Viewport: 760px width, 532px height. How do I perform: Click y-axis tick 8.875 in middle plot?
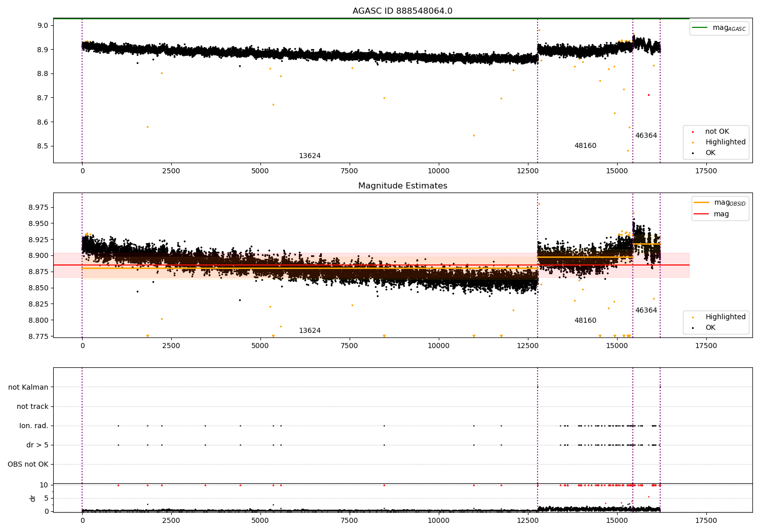40,272
